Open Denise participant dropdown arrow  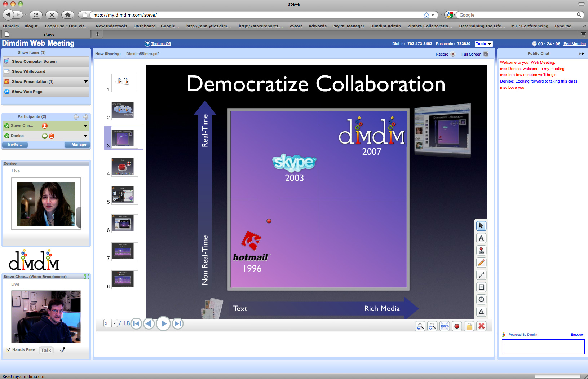(x=85, y=136)
